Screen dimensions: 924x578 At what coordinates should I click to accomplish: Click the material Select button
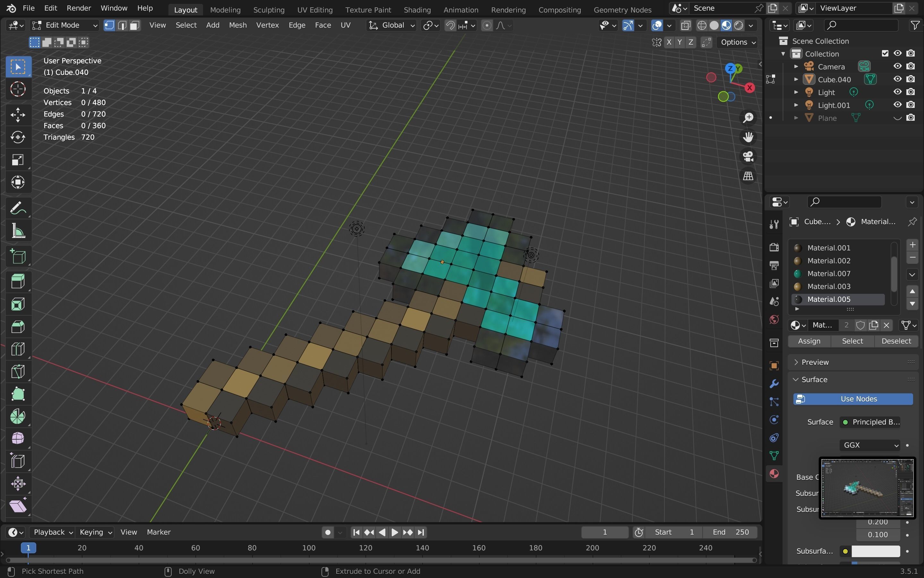tap(852, 341)
